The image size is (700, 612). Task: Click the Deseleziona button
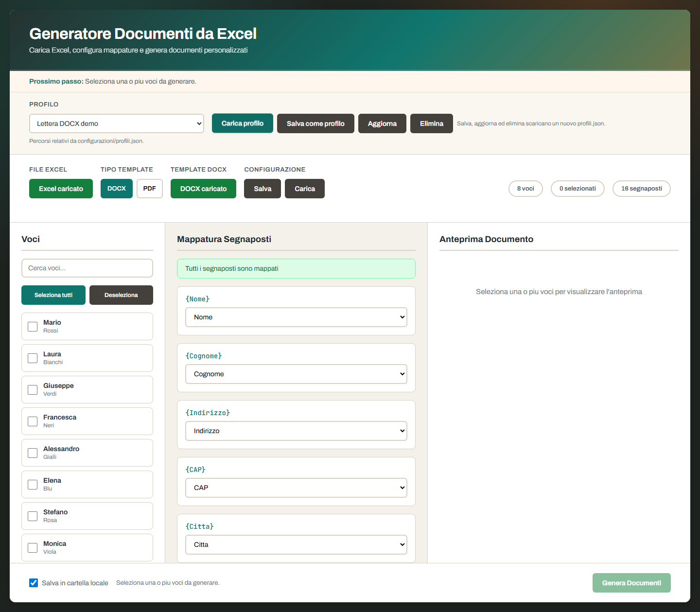(x=121, y=295)
